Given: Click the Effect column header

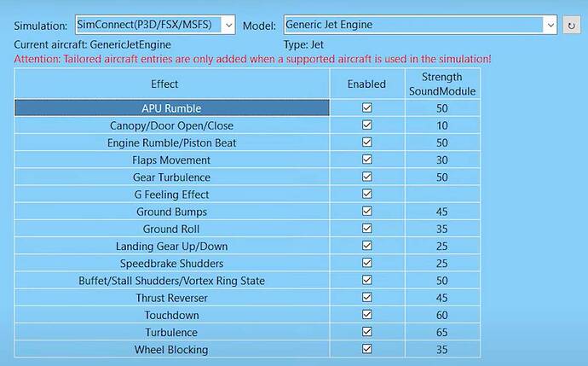Looking at the screenshot, I should 165,84.
